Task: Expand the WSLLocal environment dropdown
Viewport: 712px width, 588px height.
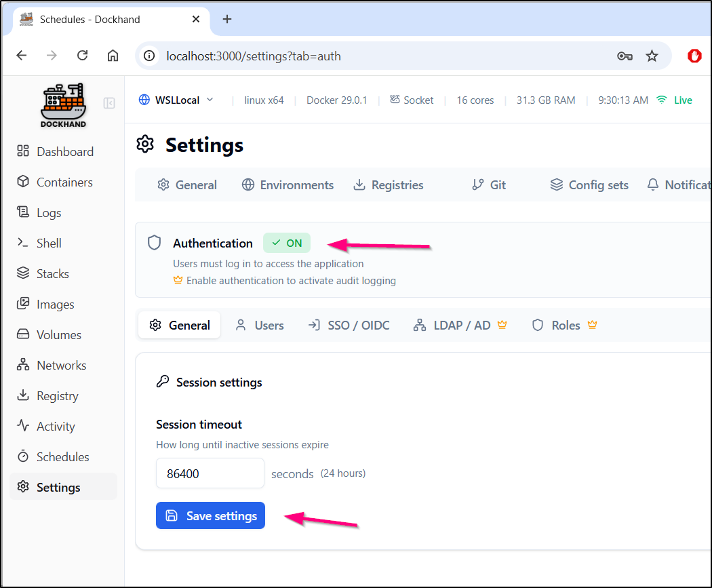Action: (x=176, y=100)
